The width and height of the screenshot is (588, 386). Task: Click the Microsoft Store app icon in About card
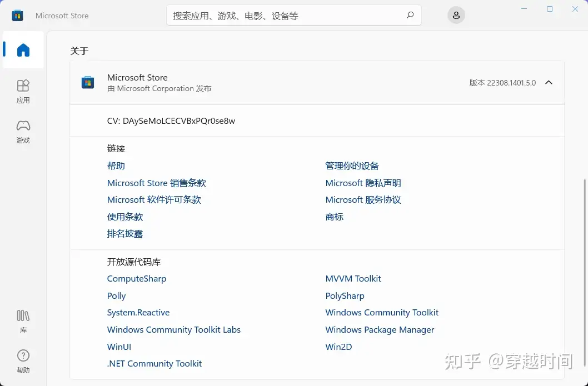(88, 82)
